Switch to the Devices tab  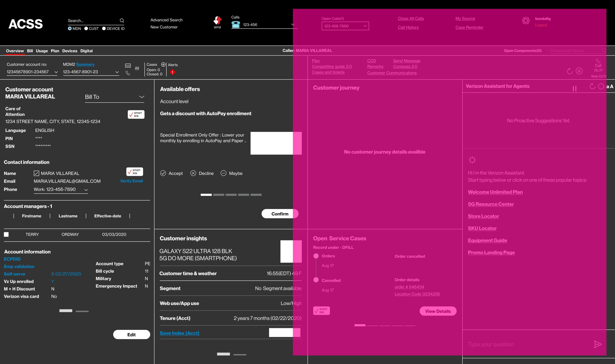click(70, 51)
